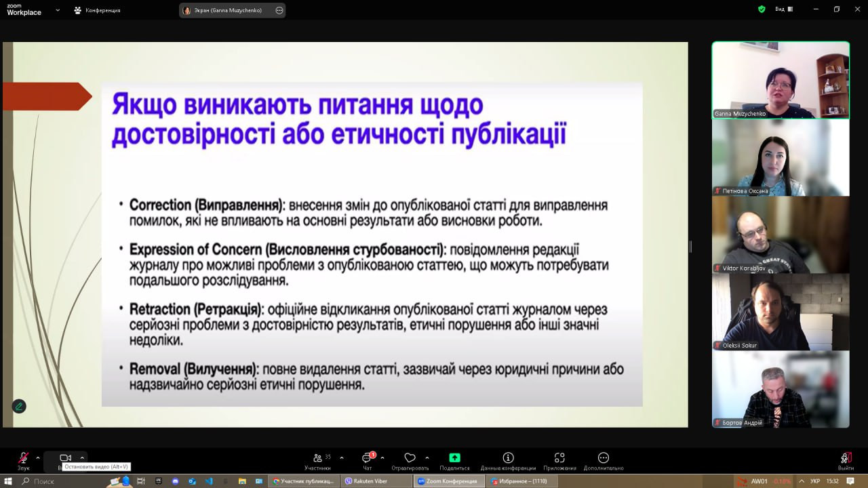Screen dimensions: 868x488
Task: Expand the reactions options arrow
Action: [427, 457]
